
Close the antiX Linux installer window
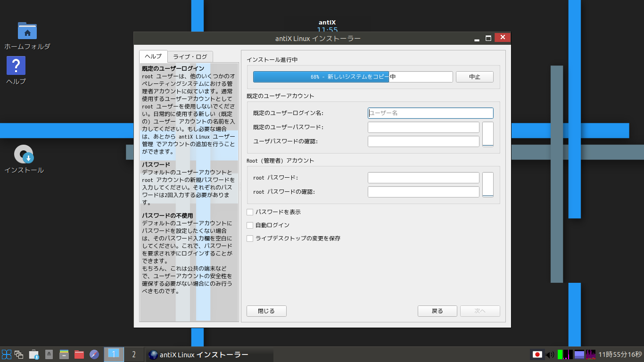[503, 38]
